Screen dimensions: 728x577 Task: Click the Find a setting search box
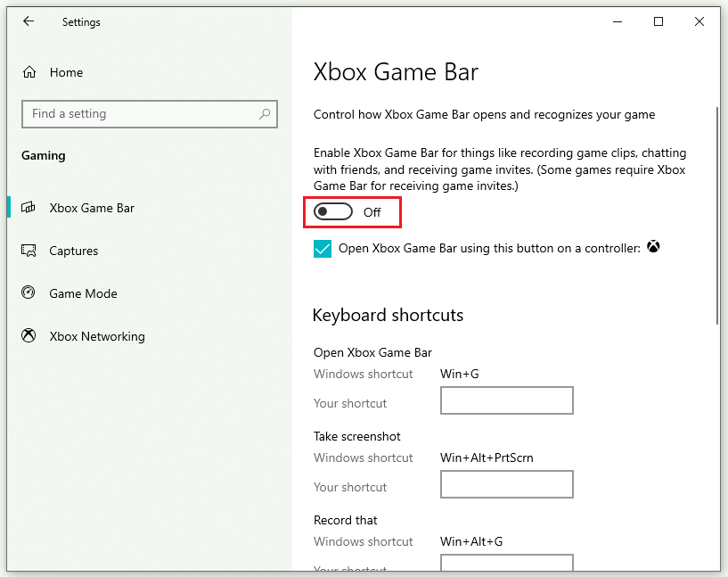click(150, 114)
